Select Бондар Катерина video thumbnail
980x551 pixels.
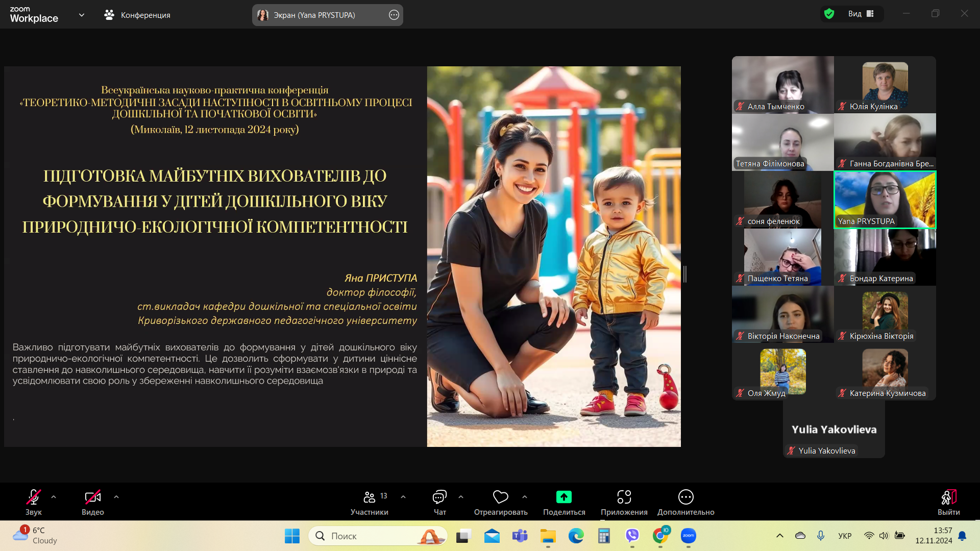pyautogui.click(x=885, y=257)
